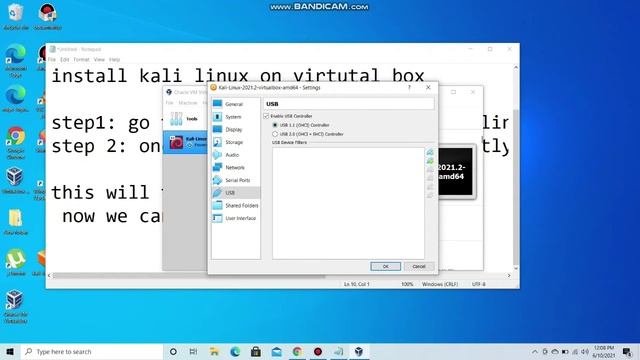Open VirtualBox Manager File menu
The width and height of the screenshot is (640, 360).
pos(169,103)
